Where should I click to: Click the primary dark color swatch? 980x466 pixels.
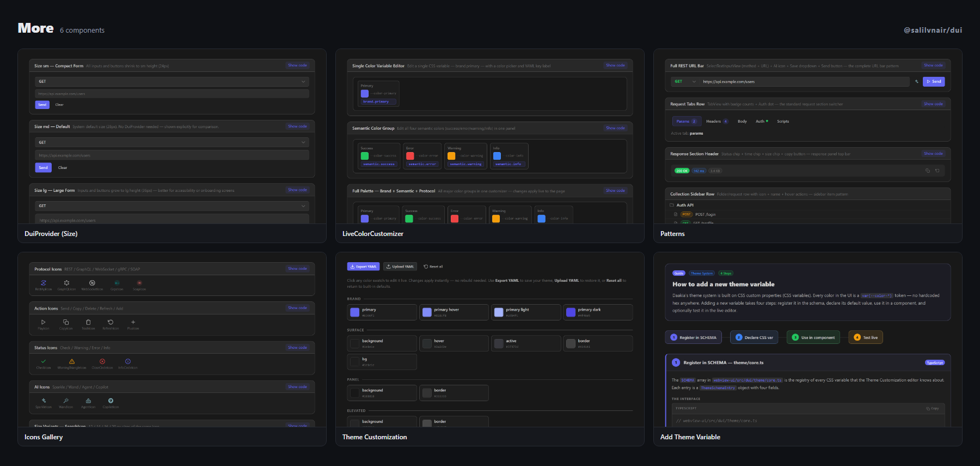(571, 312)
